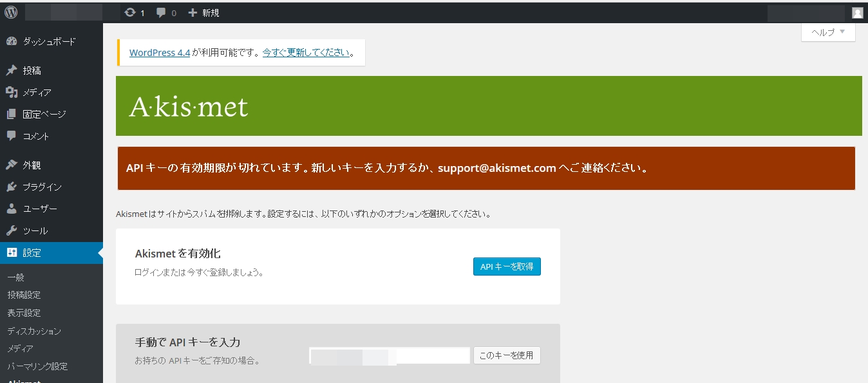Image resolution: width=868 pixels, height=383 pixels.
Task: Click the 投稿 pushpin icon
Action: pos(11,70)
